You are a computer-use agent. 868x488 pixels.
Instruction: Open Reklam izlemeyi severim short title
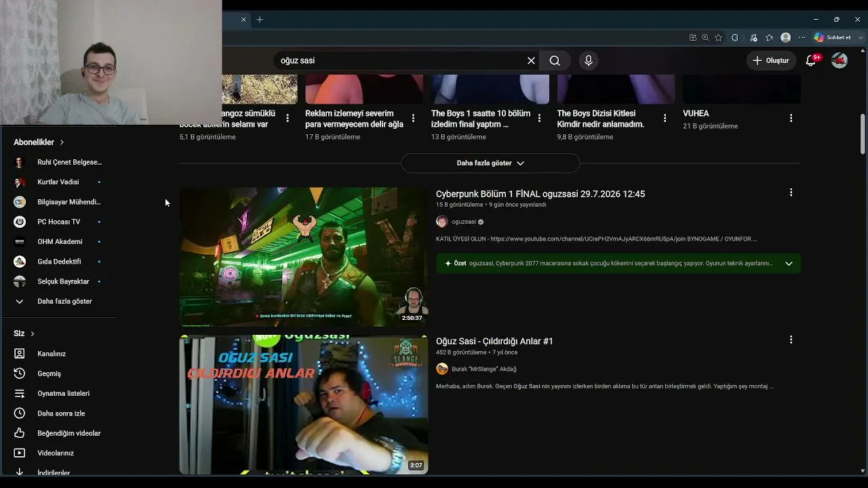coord(354,119)
